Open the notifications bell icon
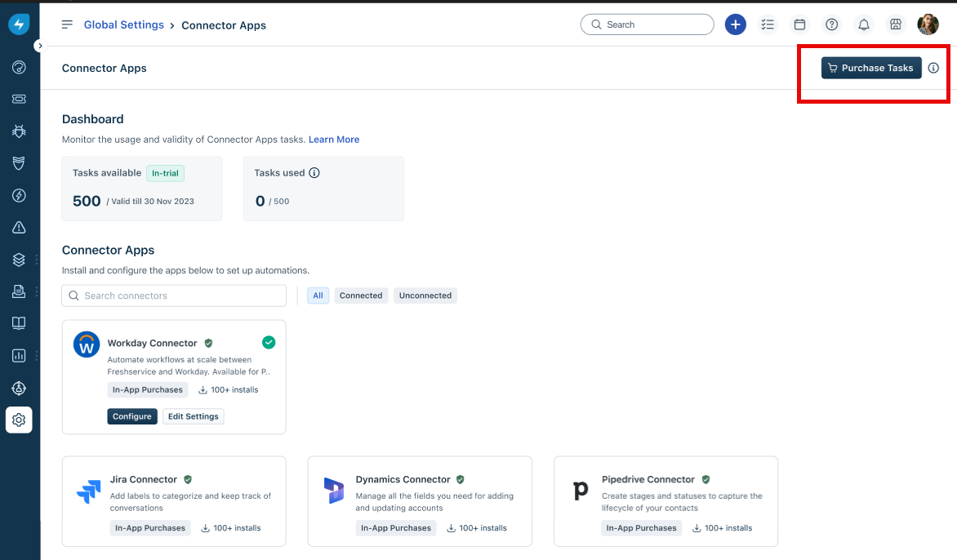Image resolution: width=957 pixels, height=560 pixels. click(864, 24)
